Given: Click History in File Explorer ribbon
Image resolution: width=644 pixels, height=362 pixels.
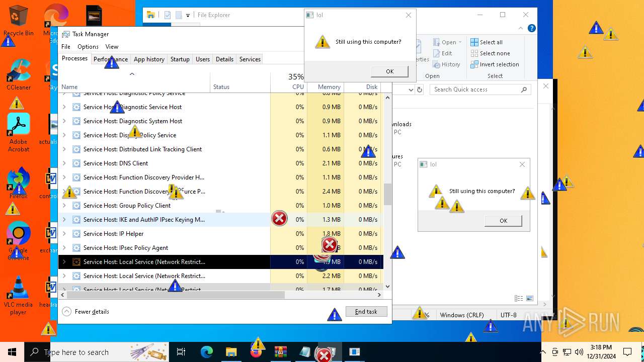Looking at the screenshot, I should tap(446, 64).
